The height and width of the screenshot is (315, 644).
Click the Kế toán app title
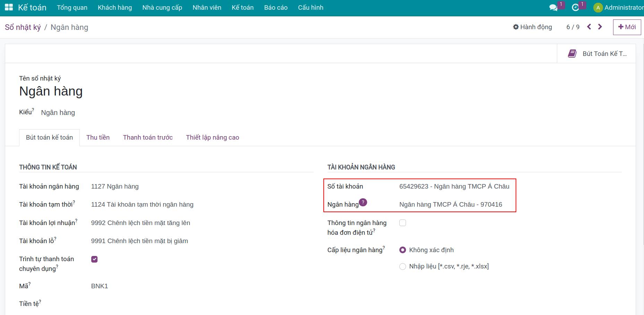32,8
